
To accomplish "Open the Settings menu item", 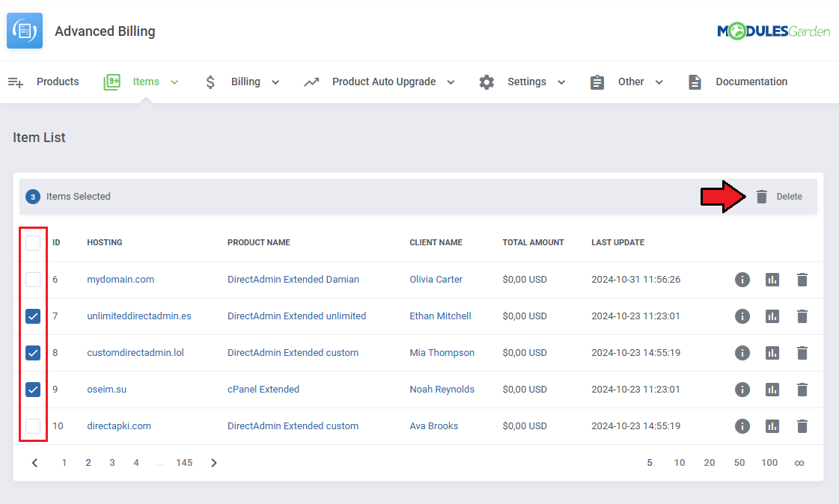I will 527,82.
